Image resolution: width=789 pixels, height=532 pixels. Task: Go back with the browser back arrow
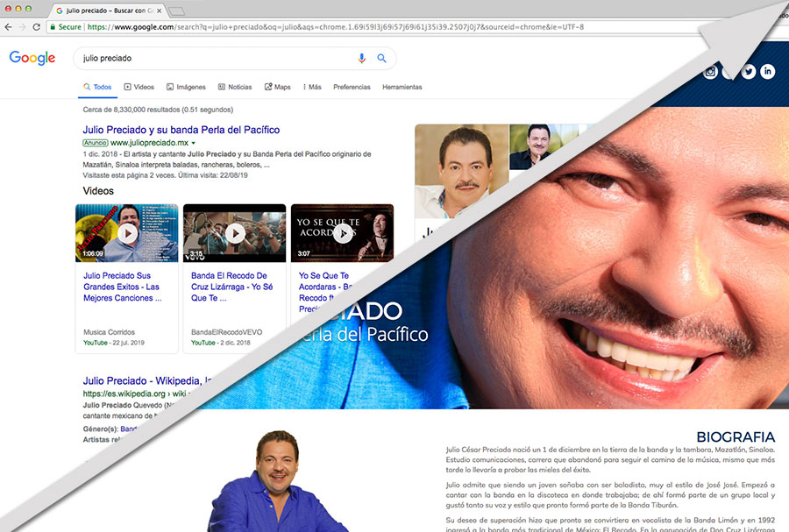8,27
